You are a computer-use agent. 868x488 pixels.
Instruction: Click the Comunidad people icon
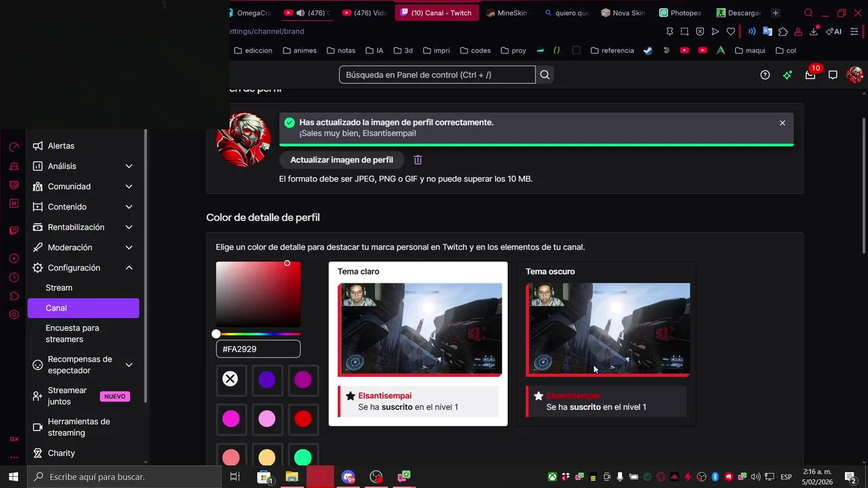[x=38, y=186]
